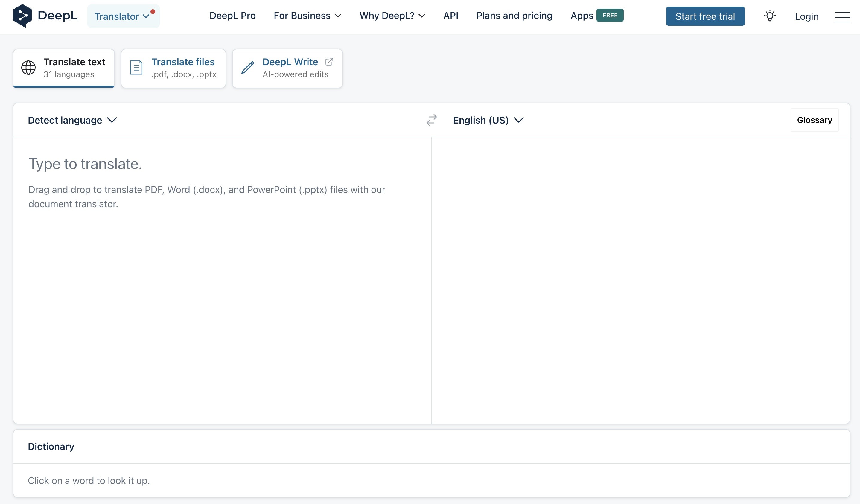Toggle dark mode with the lightbulb icon
Viewport: 860px width, 504px height.
(x=770, y=16)
